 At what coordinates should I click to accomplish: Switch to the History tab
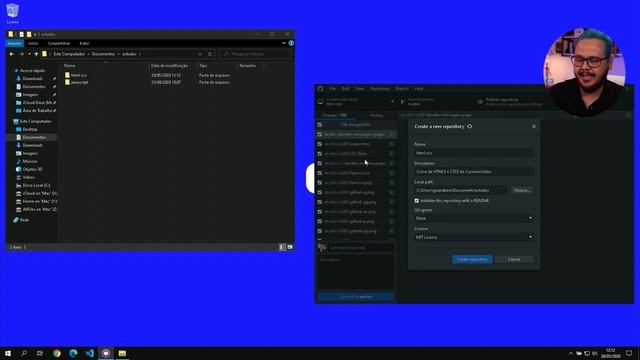[376, 116]
